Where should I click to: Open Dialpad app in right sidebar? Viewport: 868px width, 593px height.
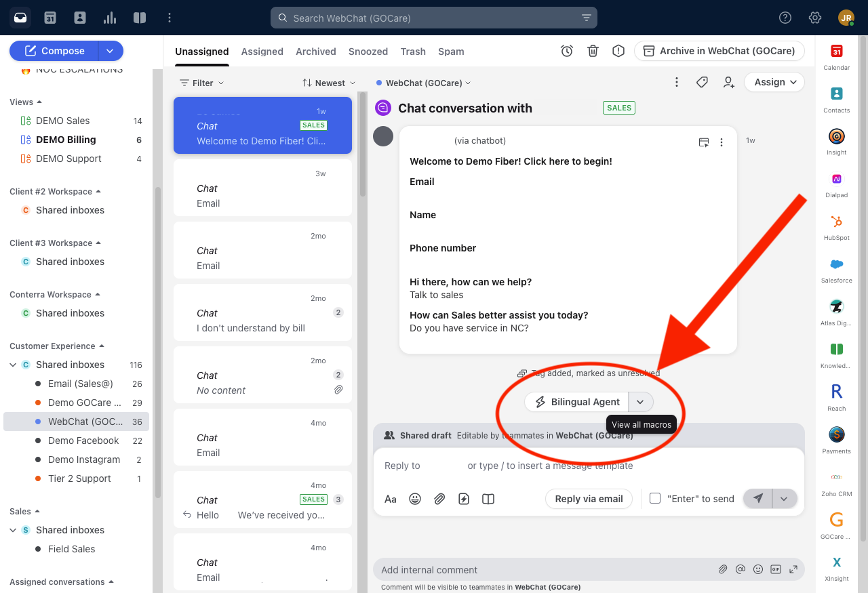click(x=836, y=186)
